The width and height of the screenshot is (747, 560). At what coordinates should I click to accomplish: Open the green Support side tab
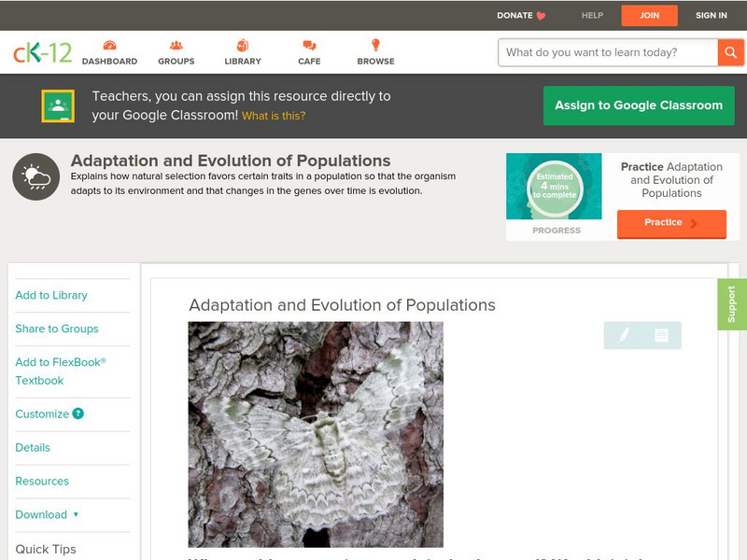(x=732, y=304)
